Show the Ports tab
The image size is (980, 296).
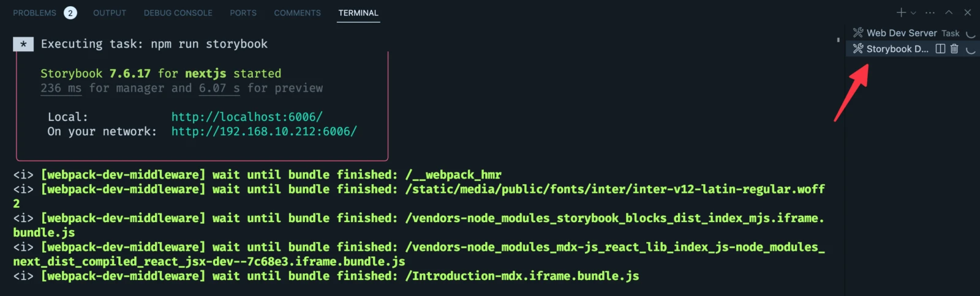243,13
